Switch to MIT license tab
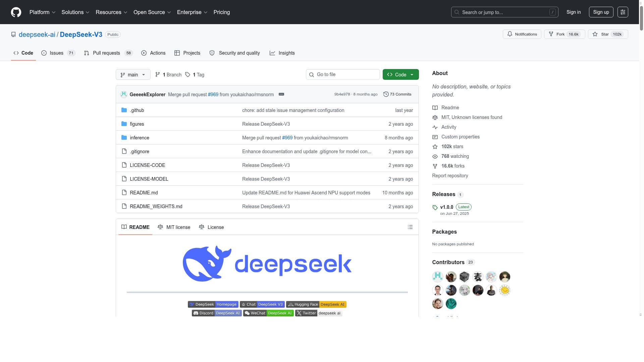The width and height of the screenshot is (644, 362). [174, 227]
